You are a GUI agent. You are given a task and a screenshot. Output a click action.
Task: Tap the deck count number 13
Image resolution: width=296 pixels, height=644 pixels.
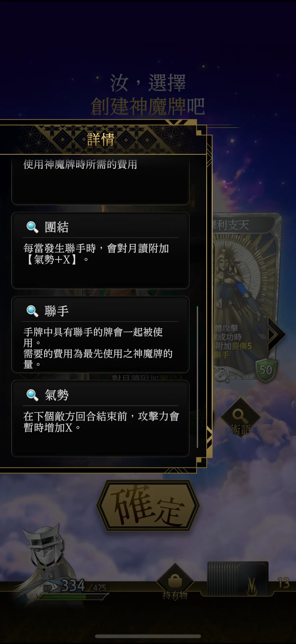[x=283, y=583]
